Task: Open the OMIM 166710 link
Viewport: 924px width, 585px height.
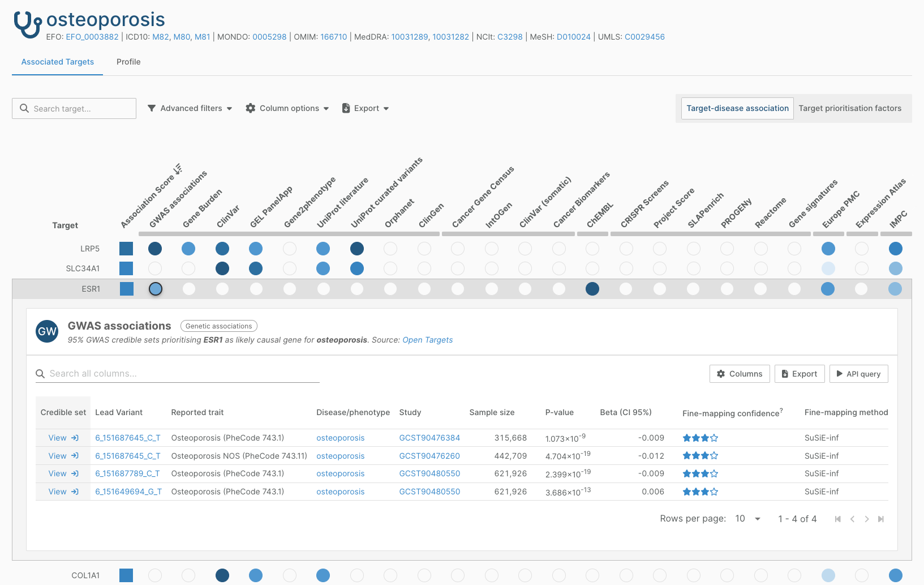Action: [334, 37]
